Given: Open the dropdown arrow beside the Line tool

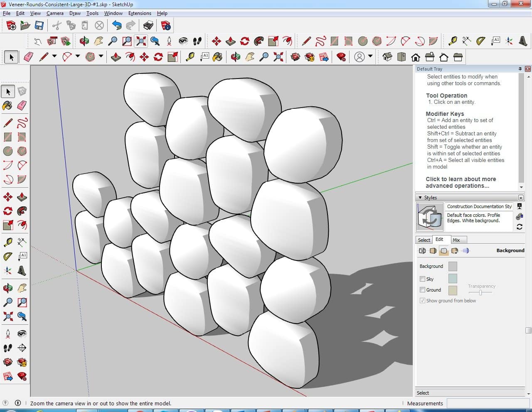Looking at the screenshot, I should click(54, 56).
